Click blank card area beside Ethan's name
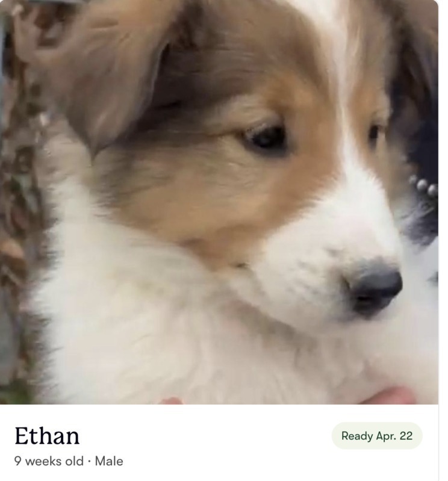 [205, 436]
